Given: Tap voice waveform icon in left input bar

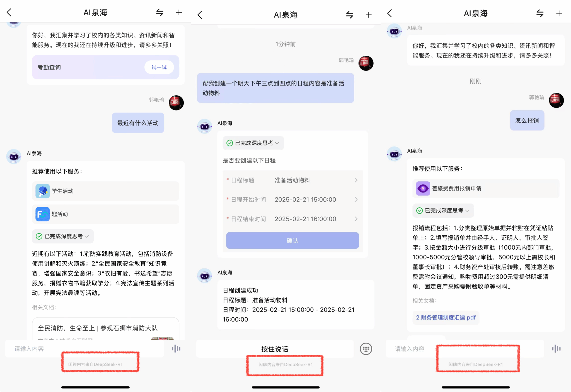Looking at the screenshot, I should pyautogui.click(x=176, y=349).
